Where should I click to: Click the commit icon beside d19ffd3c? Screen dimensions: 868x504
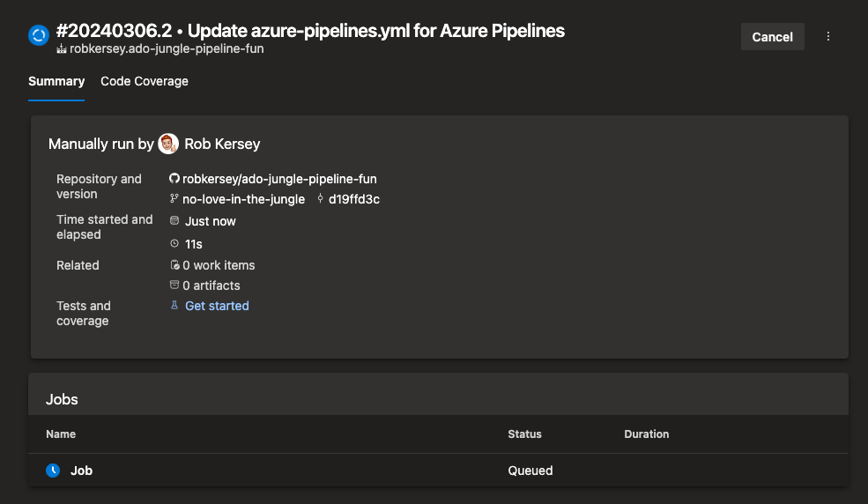coord(320,198)
